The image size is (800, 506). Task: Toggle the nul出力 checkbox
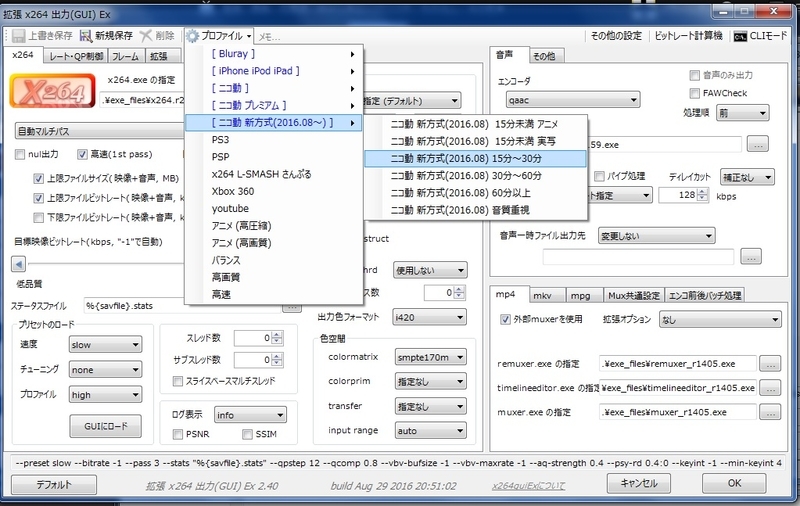tap(20, 154)
